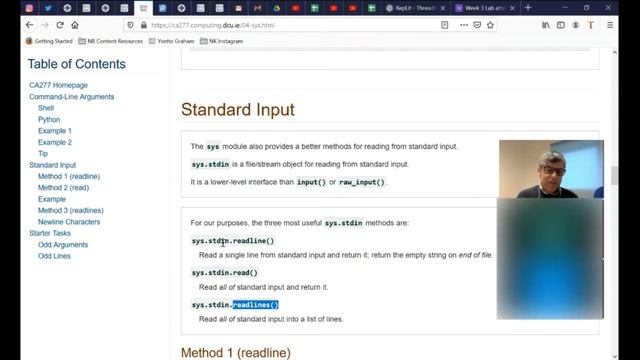
Task: Open the Python contents link
Action: 49,119
